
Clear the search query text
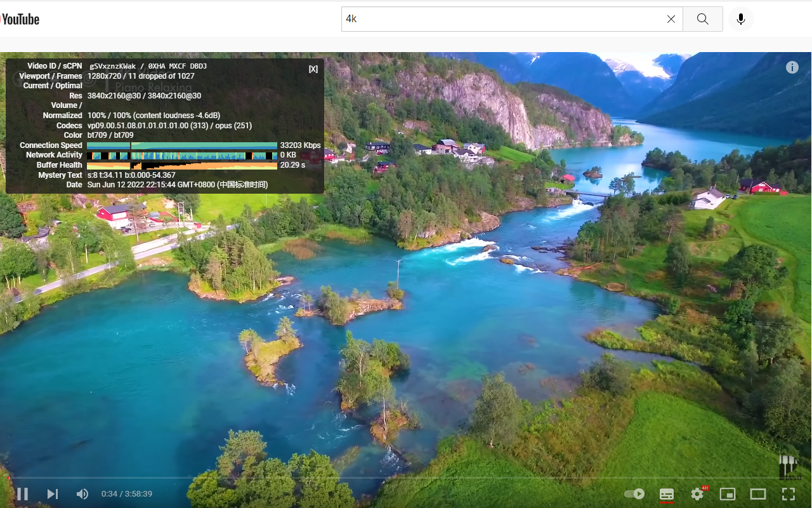click(671, 19)
